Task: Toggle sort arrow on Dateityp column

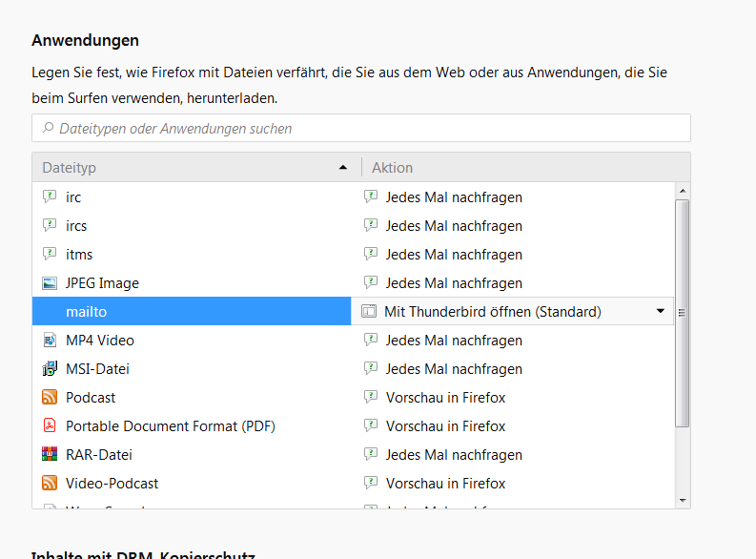Action: [343, 167]
